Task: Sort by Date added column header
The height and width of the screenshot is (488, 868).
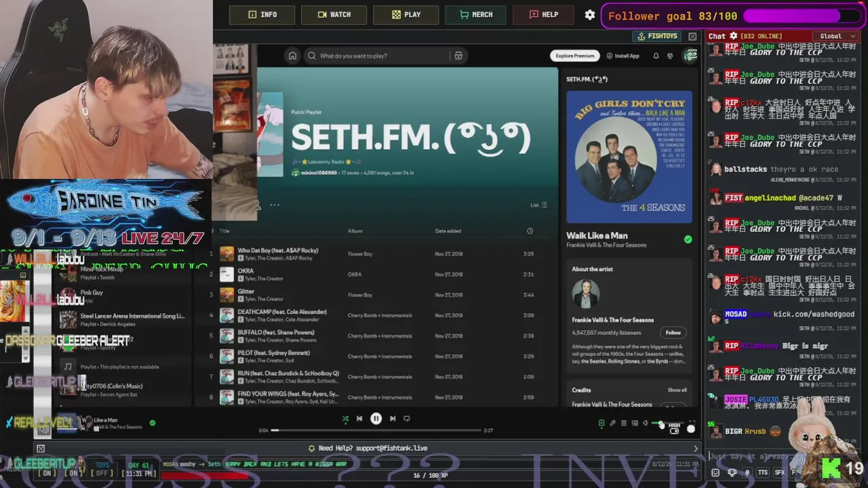Action: tap(448, 231)
